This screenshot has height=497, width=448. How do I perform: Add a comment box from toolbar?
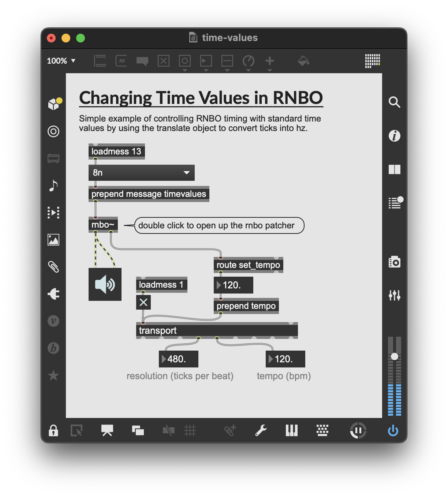[x=142, y=61]
